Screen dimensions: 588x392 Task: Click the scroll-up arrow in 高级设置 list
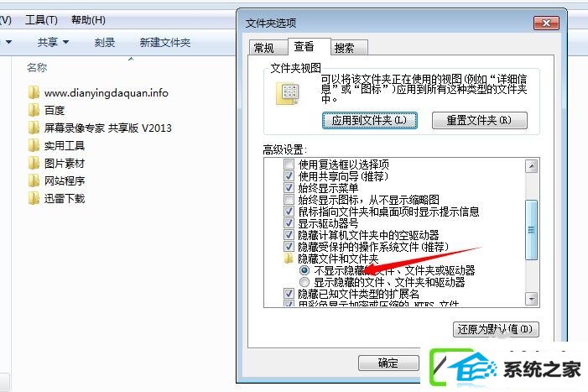click(531, 166)
